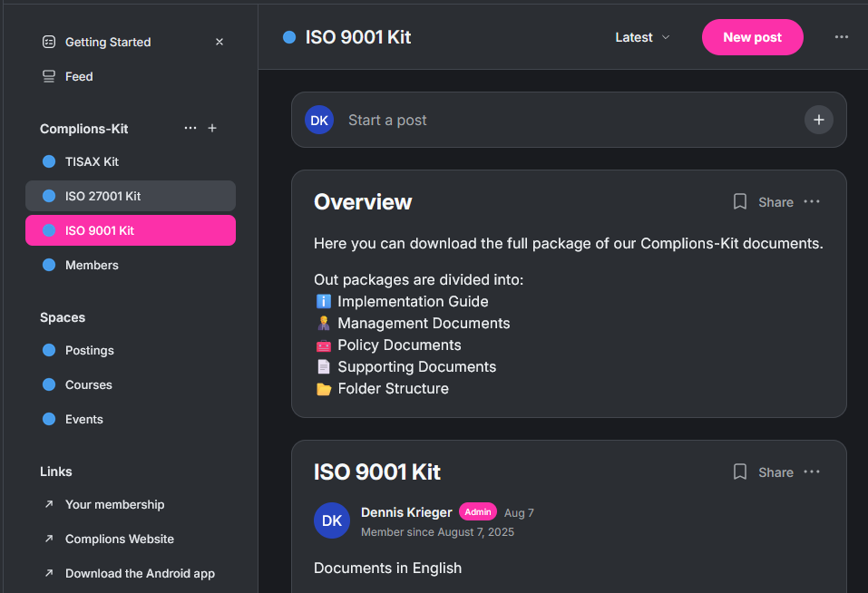Open the Feed page
This screenshot has width=868, height=593.
click(79, 76)
